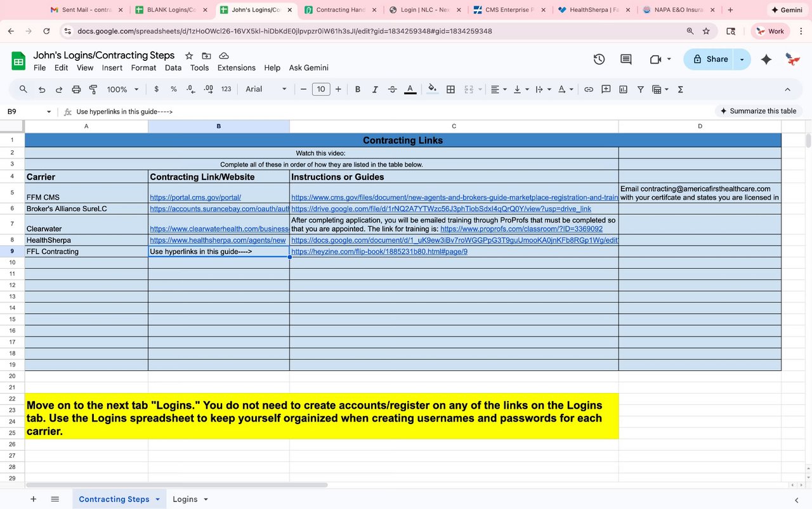This screenshot has width=812, height=509.
Task: Decrease decimal places
Action: pos(191,89)
